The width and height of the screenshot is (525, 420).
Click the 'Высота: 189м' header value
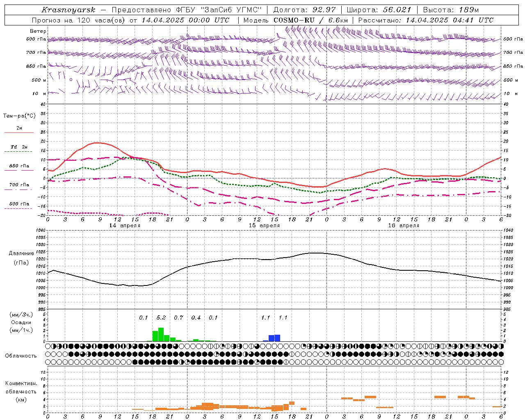coord(451,10)
